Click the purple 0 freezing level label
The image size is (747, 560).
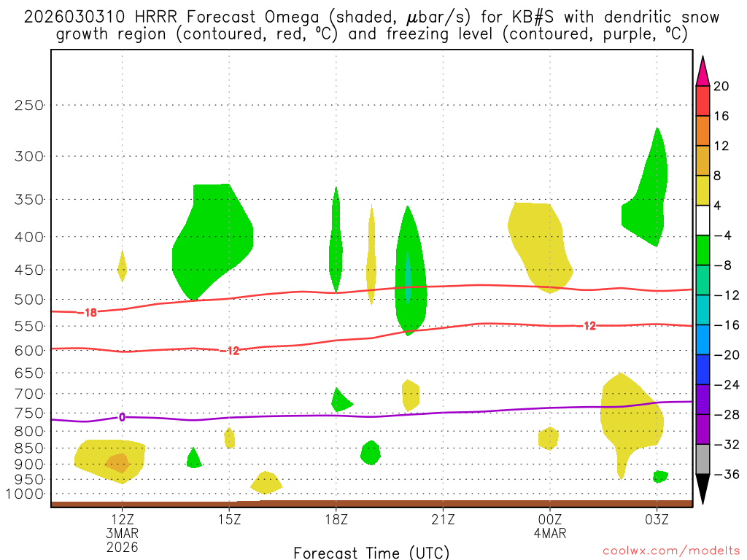(122, 418)
